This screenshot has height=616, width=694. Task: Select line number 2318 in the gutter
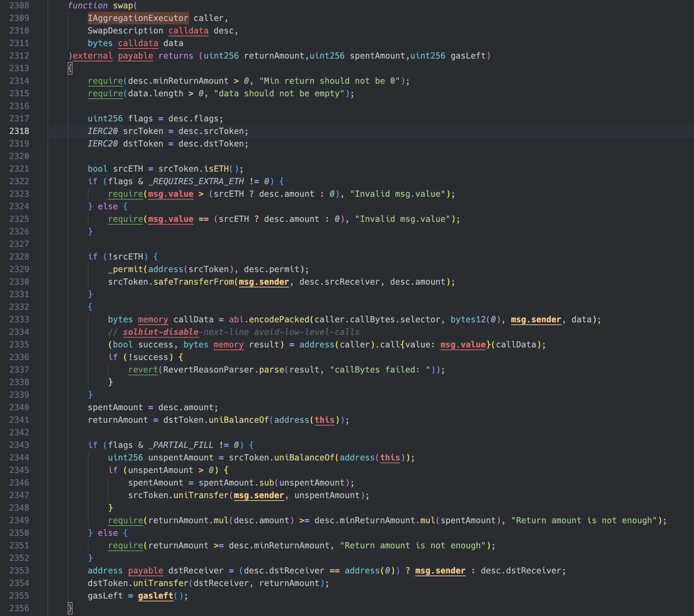click(x=20, y=131)
